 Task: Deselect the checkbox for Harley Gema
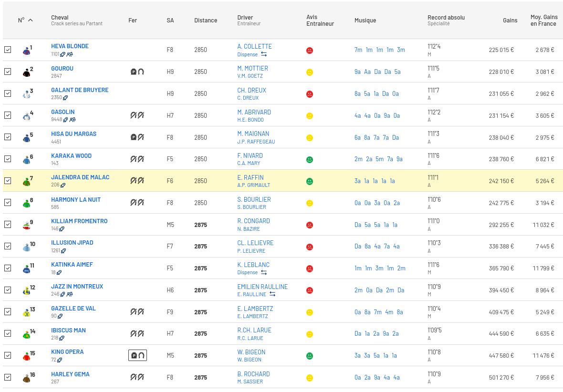click(x=8, y=377)
